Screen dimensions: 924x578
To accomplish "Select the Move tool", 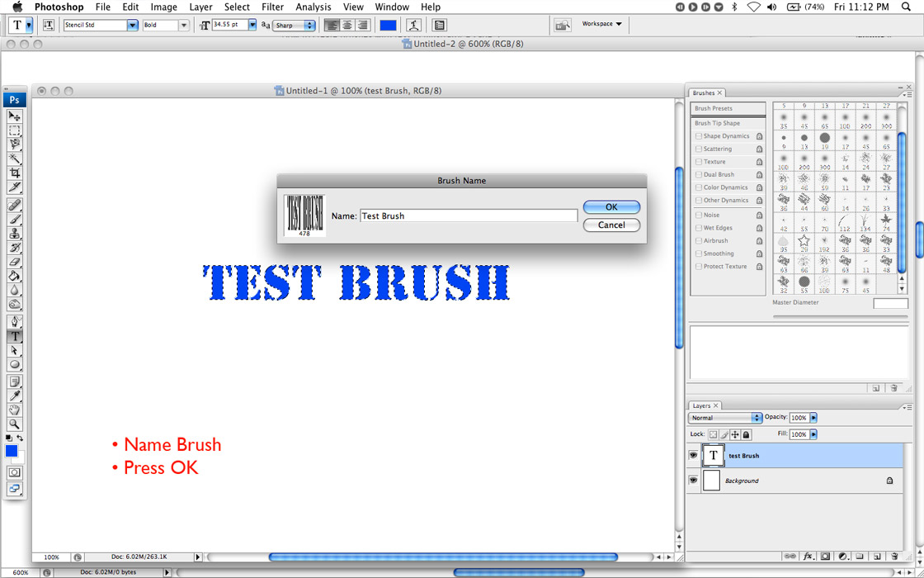I will 15,116.
